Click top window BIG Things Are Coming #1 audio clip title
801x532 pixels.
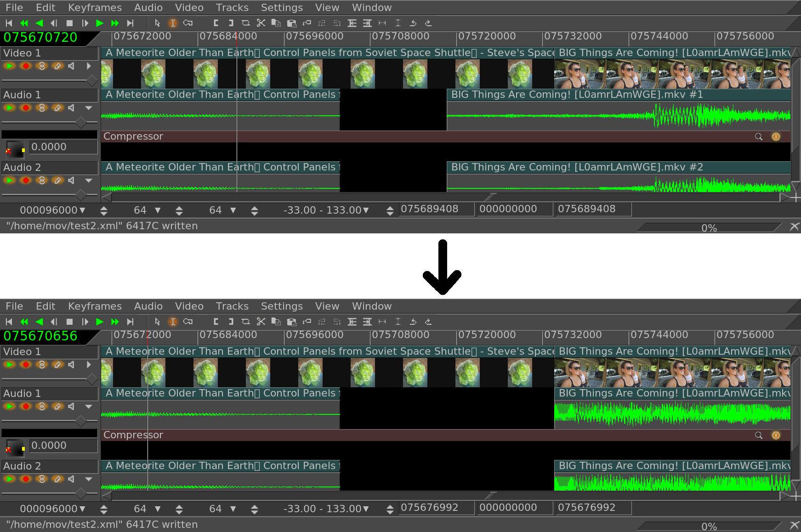[577, 95]
